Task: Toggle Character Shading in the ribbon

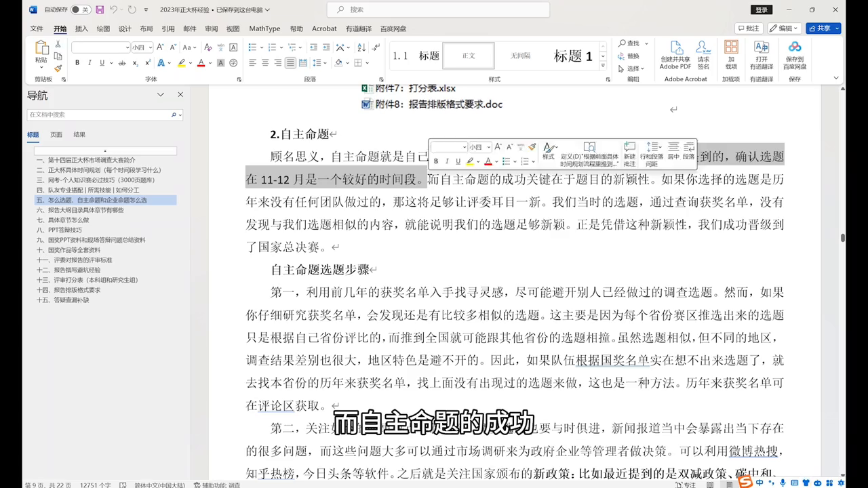Action: (220, 63)
